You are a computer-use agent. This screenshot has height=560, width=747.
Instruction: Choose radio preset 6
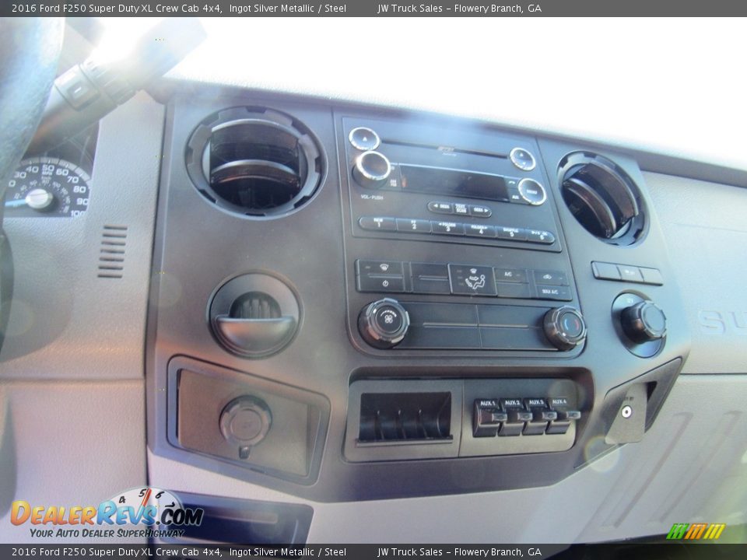point(541,236)
